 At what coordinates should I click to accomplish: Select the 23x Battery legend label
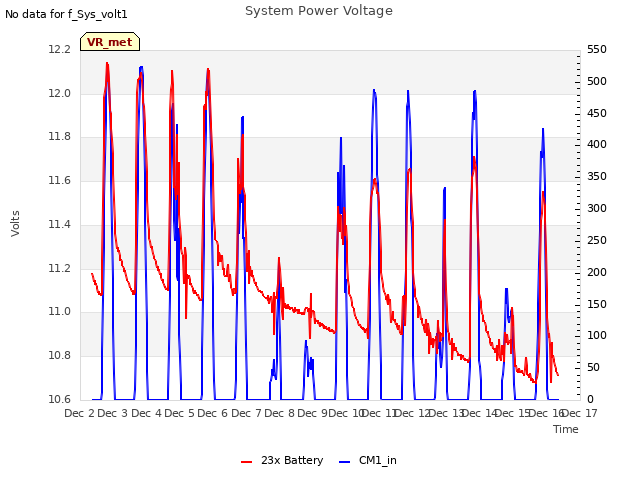[292, 460]
